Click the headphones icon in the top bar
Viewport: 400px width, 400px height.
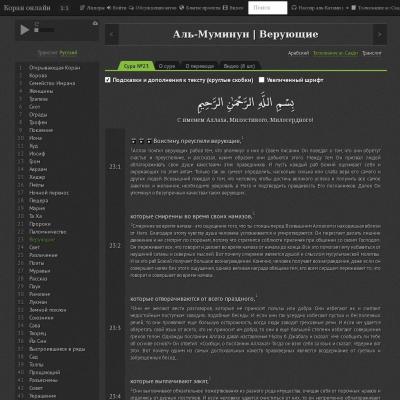(294, 7)
